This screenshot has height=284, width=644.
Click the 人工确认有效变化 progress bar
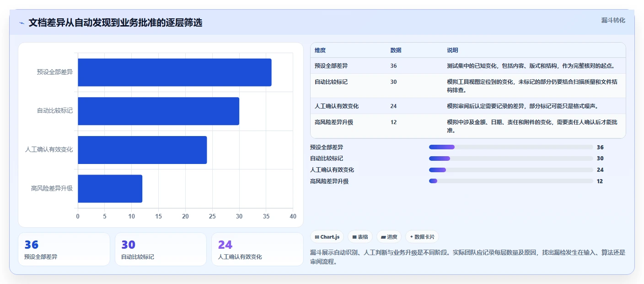(511, 170)
